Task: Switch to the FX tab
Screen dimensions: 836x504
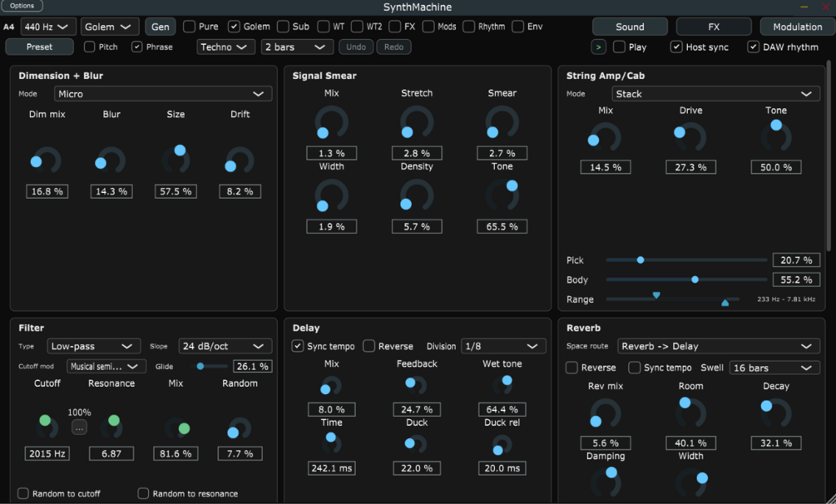Action: 714,27
